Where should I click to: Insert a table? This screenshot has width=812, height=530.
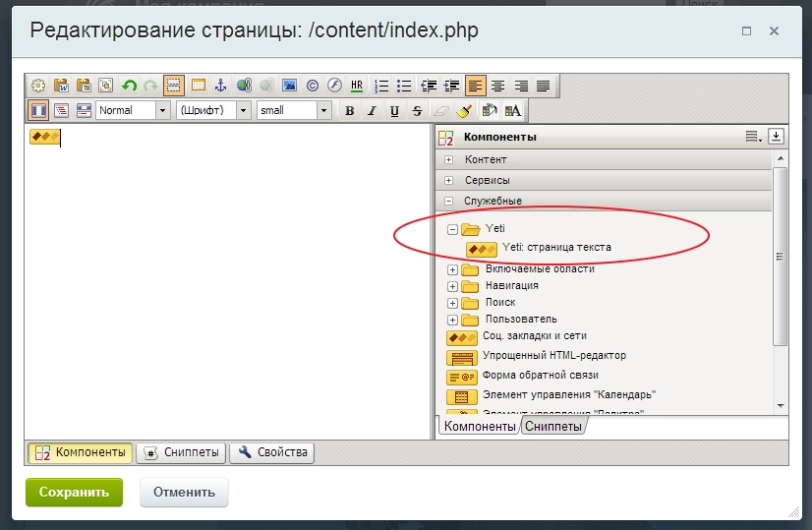(199, 86)
